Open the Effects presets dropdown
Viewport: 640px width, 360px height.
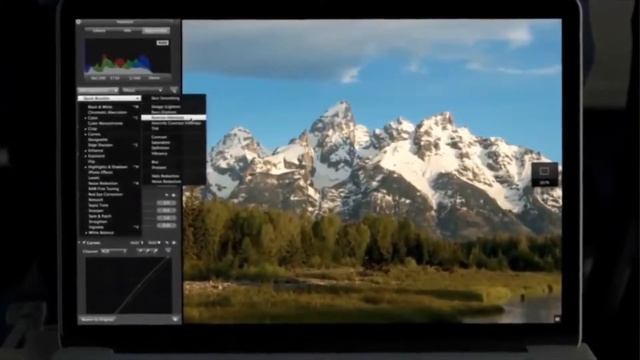coord(142,90)
